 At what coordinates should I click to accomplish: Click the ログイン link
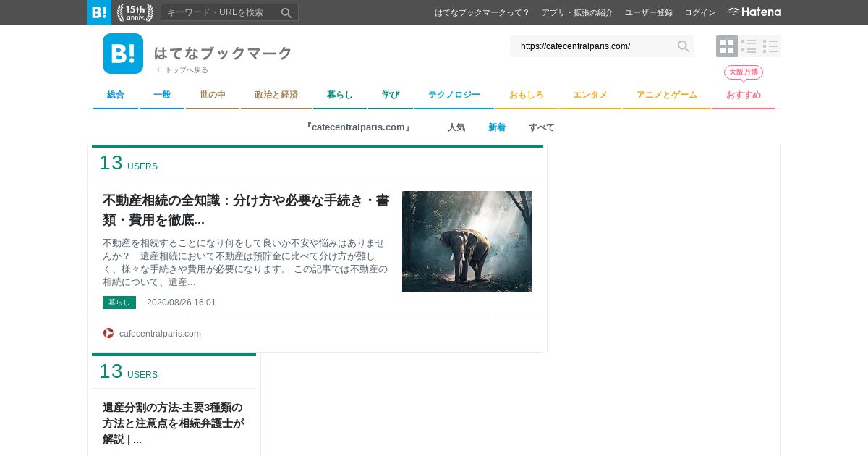click(700, 12)
